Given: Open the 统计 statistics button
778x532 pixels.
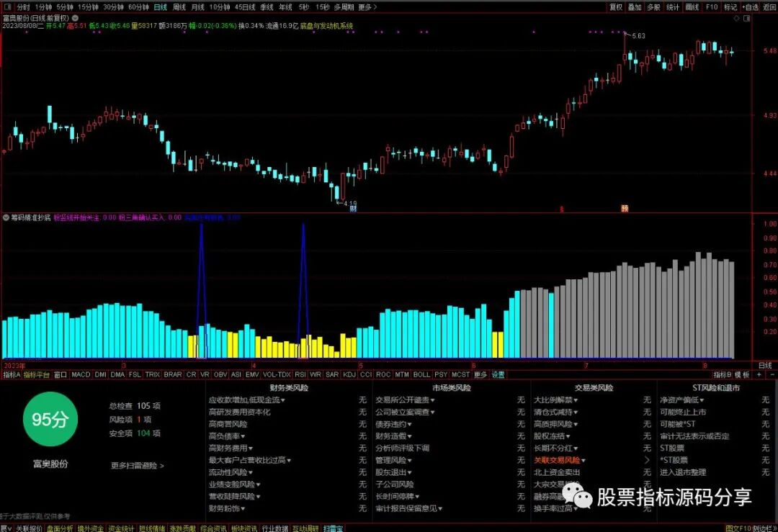Looking at the screenshot, I should tap(673, 7).
